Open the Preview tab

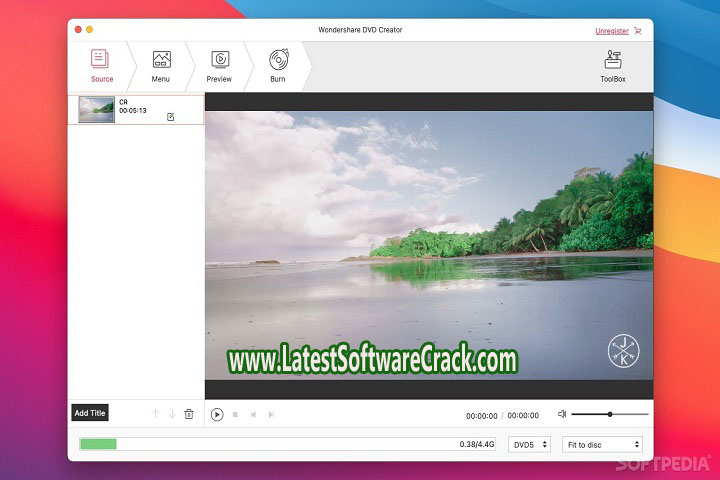219,65
